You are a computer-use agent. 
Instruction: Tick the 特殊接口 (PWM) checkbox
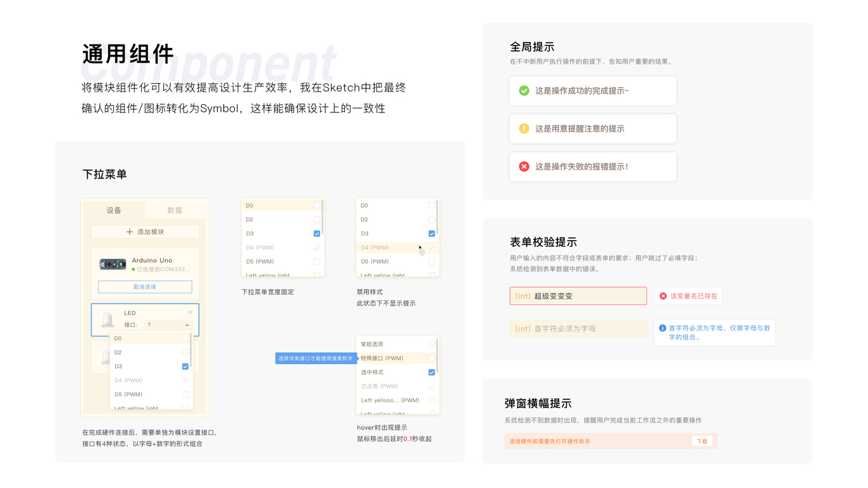click(431, 358)
